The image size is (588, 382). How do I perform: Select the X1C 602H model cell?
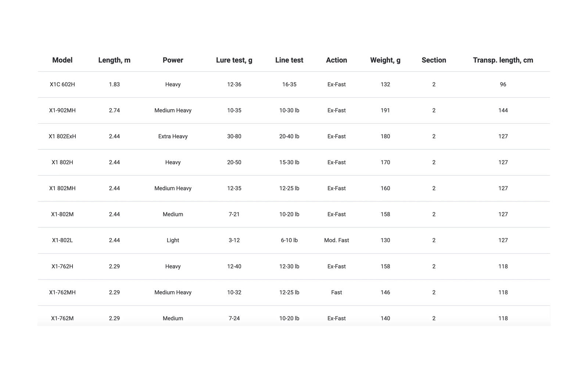62,84
